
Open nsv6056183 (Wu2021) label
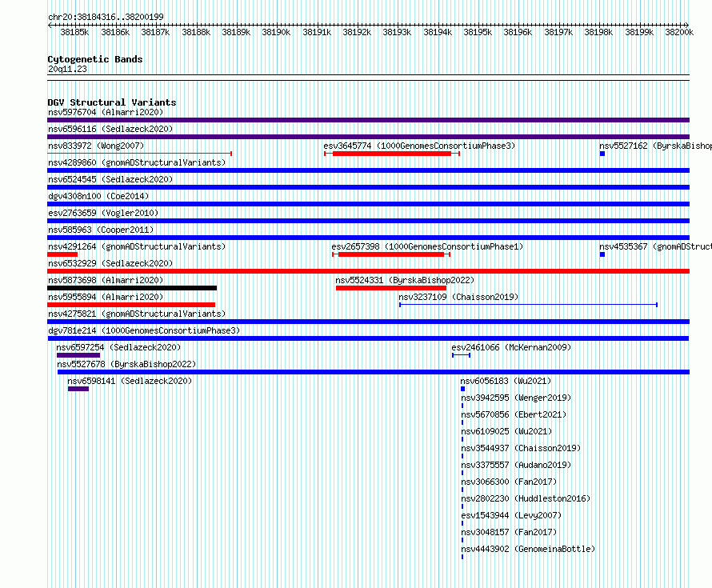point(506,381)
